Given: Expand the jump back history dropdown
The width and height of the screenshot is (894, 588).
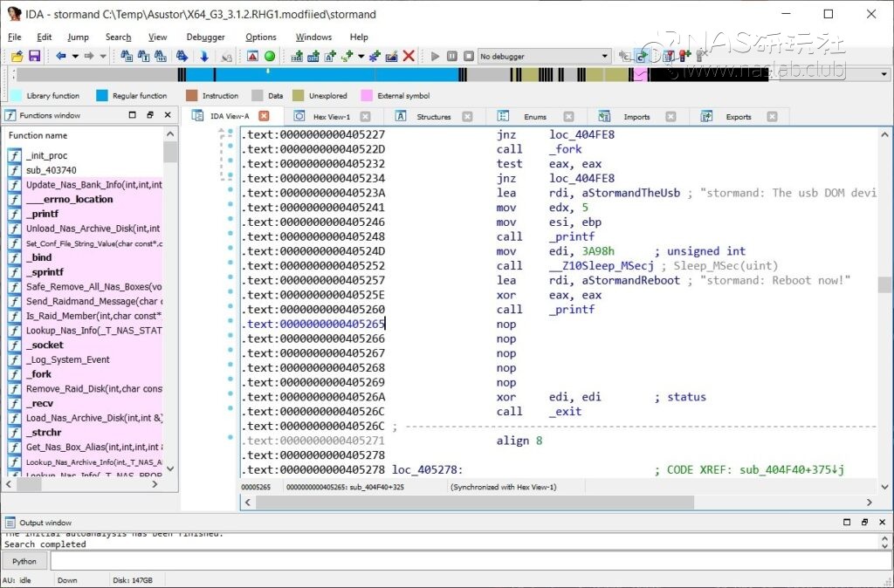Looking at the screenshot, I should 75,56.
